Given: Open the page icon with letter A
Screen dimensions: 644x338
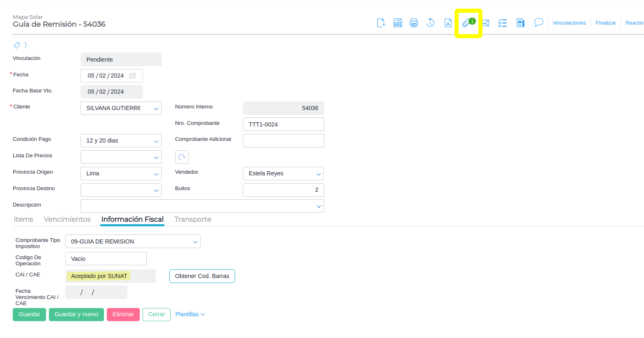Looking at the screenshot, I should tap(448, 23).
